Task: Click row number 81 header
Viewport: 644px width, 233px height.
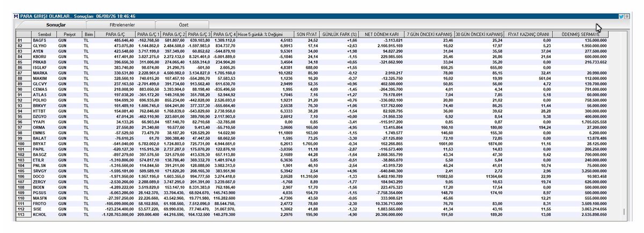Action: 24,40
